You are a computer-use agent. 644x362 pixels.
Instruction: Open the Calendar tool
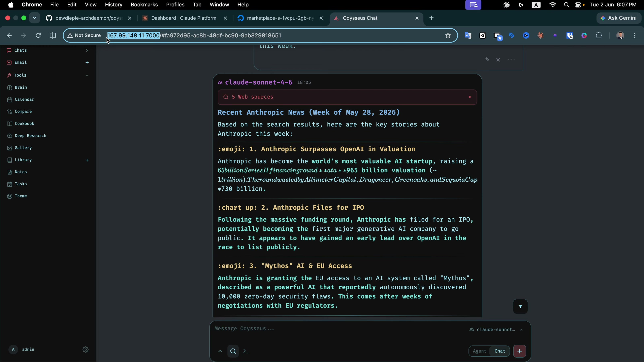click(24, 99)
